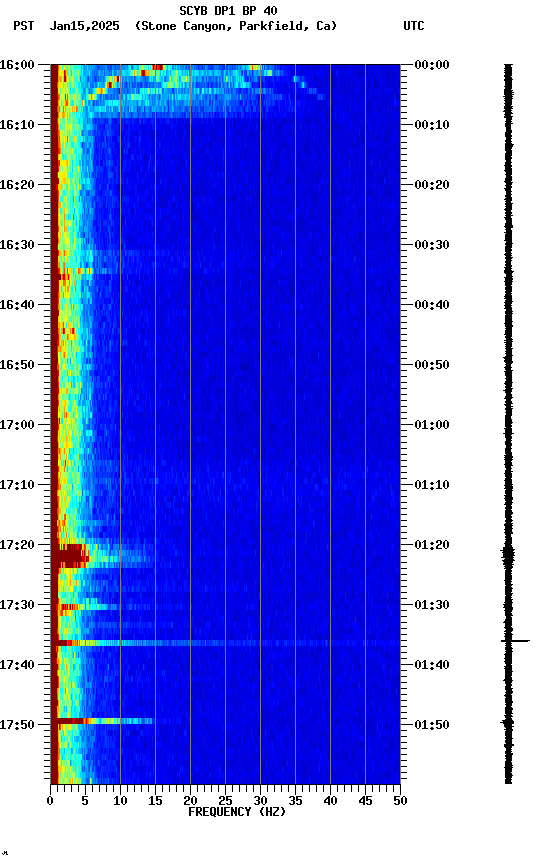
Task: Click the '17:50' PST time label
Action: point(17,725)
